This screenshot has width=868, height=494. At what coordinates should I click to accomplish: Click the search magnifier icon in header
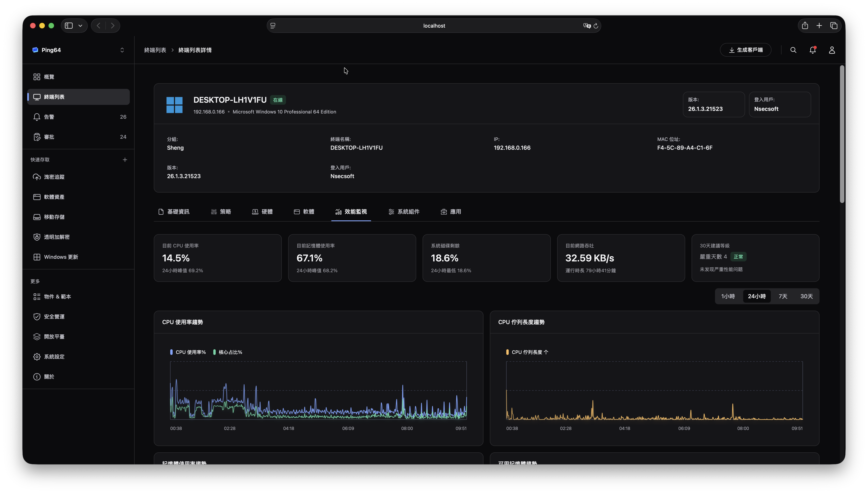(x=793, y=50)
